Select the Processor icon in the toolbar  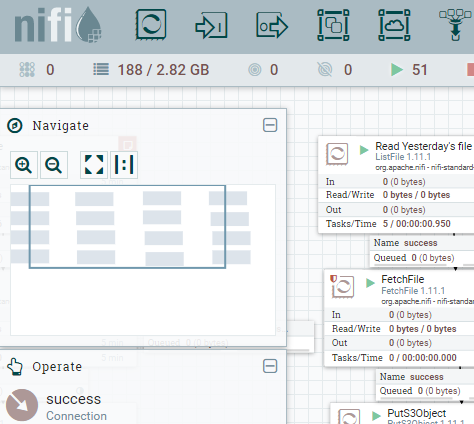[151, 24]
